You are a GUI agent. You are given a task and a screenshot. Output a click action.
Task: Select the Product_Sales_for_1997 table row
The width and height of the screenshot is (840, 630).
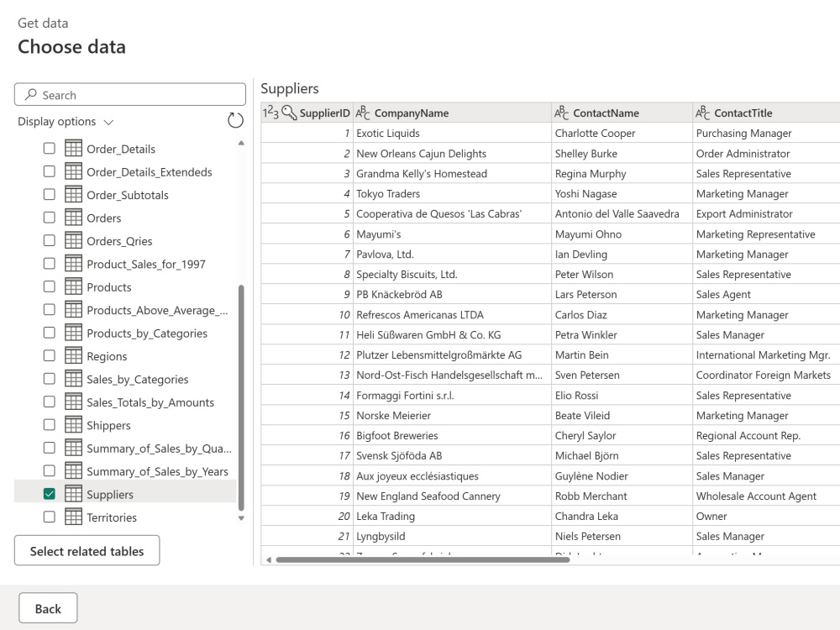click(x=125, y=264)
